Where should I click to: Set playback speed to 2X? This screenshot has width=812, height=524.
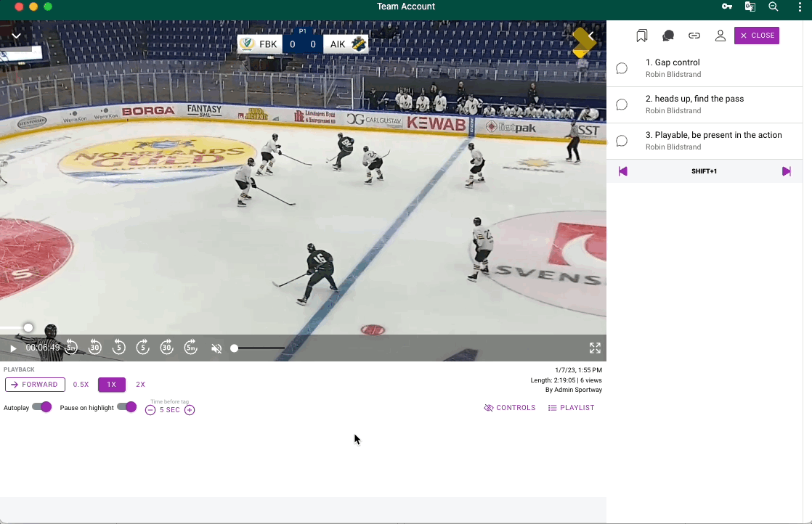click(x=140, y=385)
